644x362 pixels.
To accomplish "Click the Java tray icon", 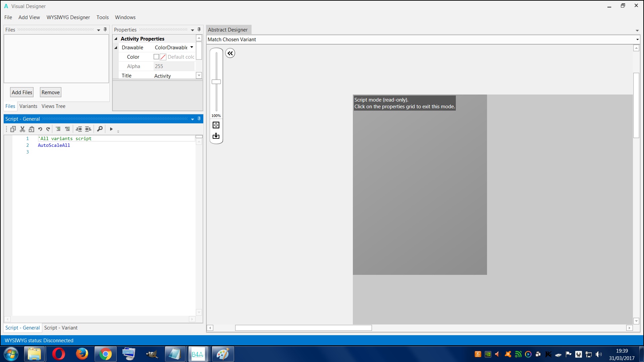I will click(478, 354).
